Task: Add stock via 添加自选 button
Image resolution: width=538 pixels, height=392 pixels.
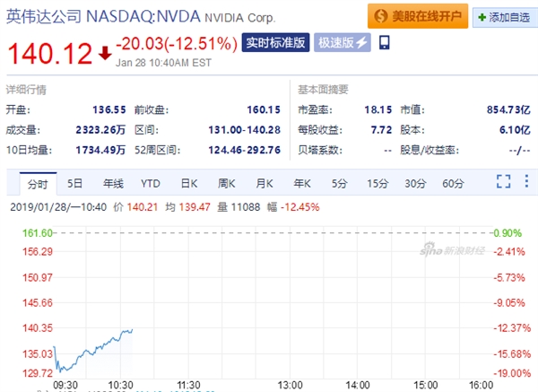Action: tap(499, 17)
